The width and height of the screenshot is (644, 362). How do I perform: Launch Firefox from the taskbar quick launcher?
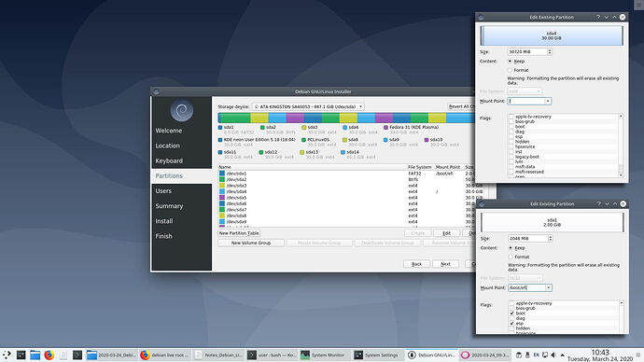[49, 355]
